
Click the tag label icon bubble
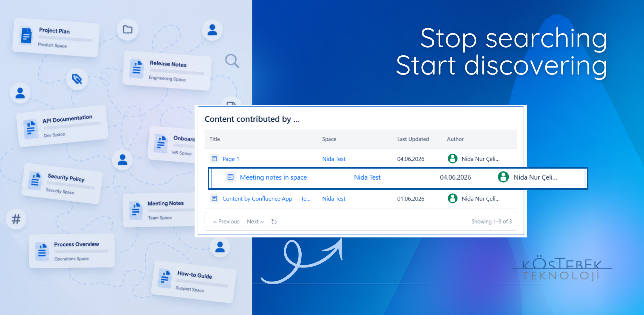77,79
